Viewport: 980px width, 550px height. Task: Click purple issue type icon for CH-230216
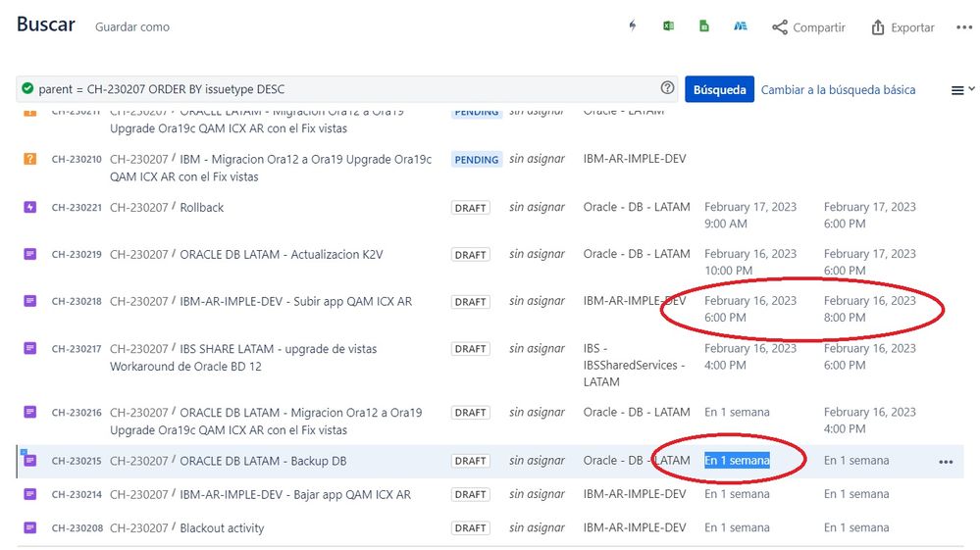coord(30,412)
